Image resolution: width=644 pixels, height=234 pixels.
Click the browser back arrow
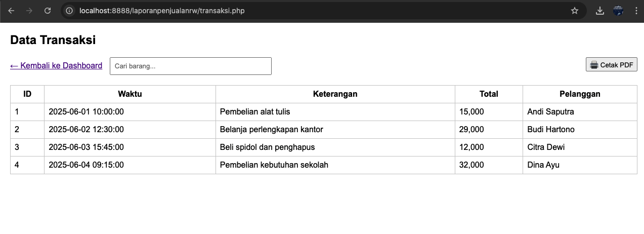[11, 11]
